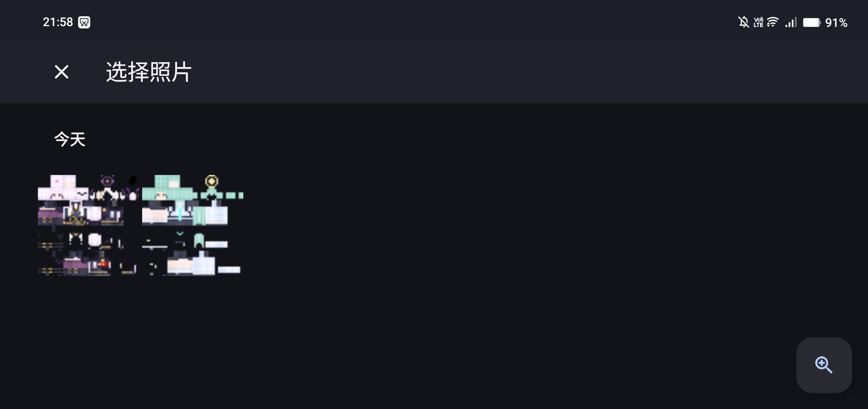Click the battery icon in status bar
The width and height of the screenshot is (868, 409).
[x=812, y=22]
